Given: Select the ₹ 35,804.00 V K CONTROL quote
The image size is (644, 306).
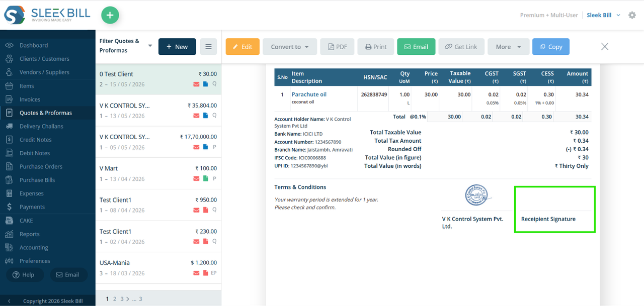Looking at the screenshot, I should pyautogui.click(x=158, y=111).
